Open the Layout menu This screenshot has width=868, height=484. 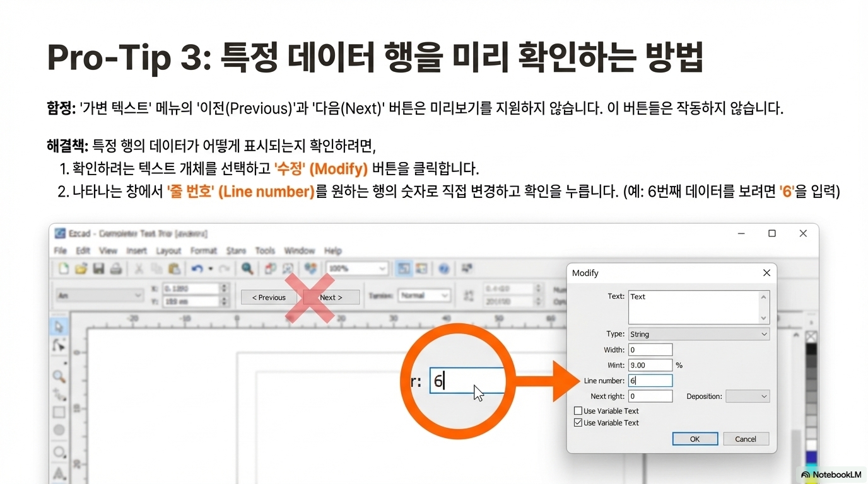click(x=168, y=251)
